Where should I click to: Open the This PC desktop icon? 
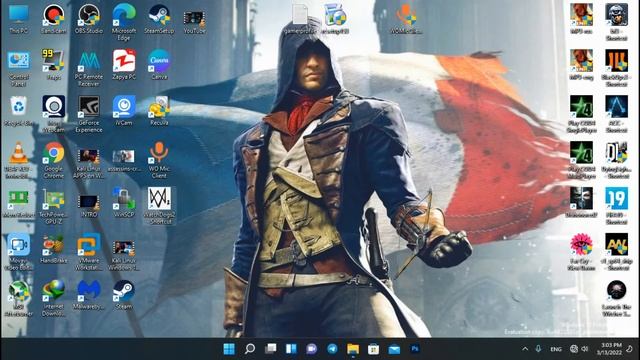(18, 19)
